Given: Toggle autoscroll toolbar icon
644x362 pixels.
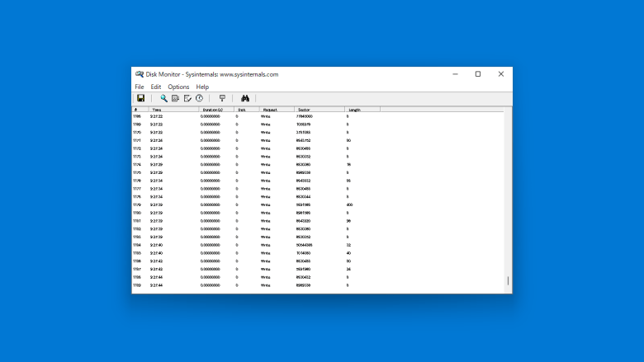Looking at the screenshot, I should (x=175, y=98).
